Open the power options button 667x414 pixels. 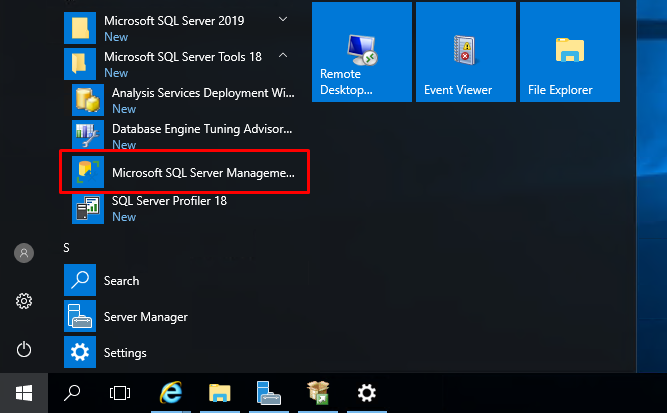point(24,350)
